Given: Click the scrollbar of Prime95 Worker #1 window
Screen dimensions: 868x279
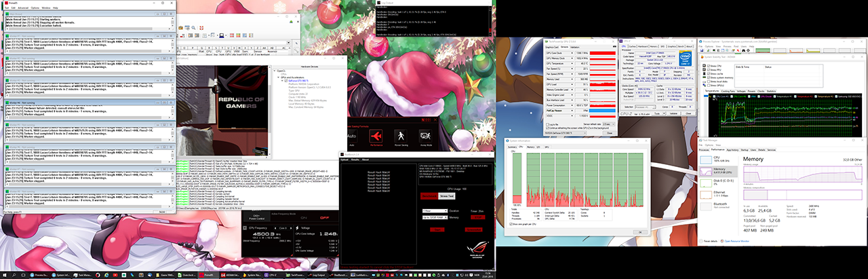Looking at the screenshot, I should click(172, 45).
